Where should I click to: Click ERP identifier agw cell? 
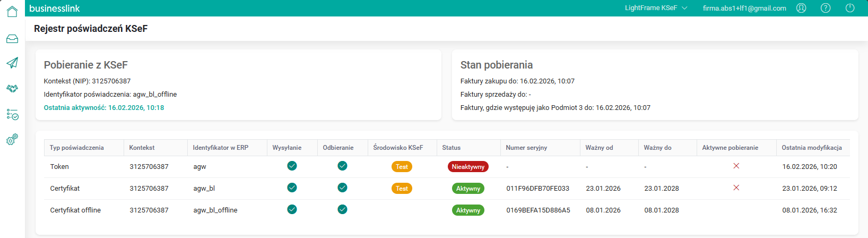tap(199, 167)
